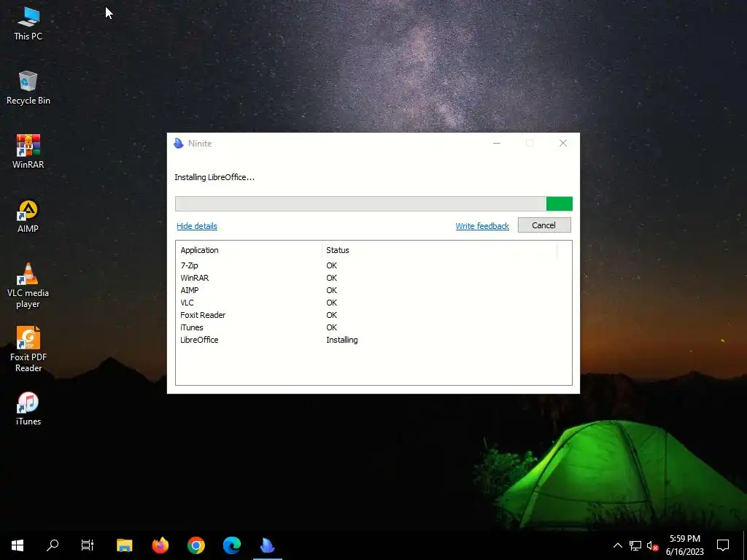Launch Microsoft Edge from taskbar
Image resolution: width=747 pixels, height=560 pixels.
[x=231, y=545]
